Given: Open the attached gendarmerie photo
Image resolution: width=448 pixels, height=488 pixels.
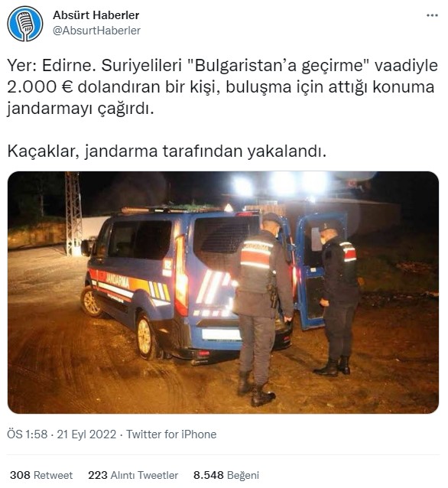Looking at the screenshot, I should tap(223, 292).
